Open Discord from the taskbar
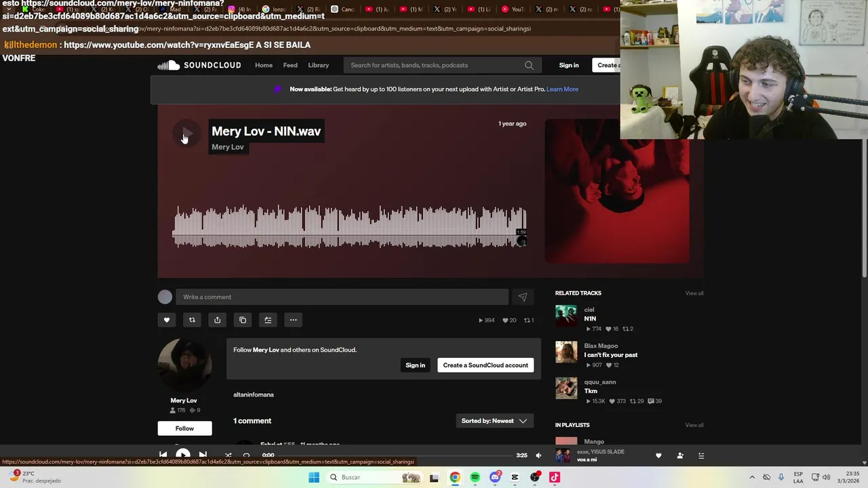The height and width of the screenshot is (488, 868). pos(495,477)
